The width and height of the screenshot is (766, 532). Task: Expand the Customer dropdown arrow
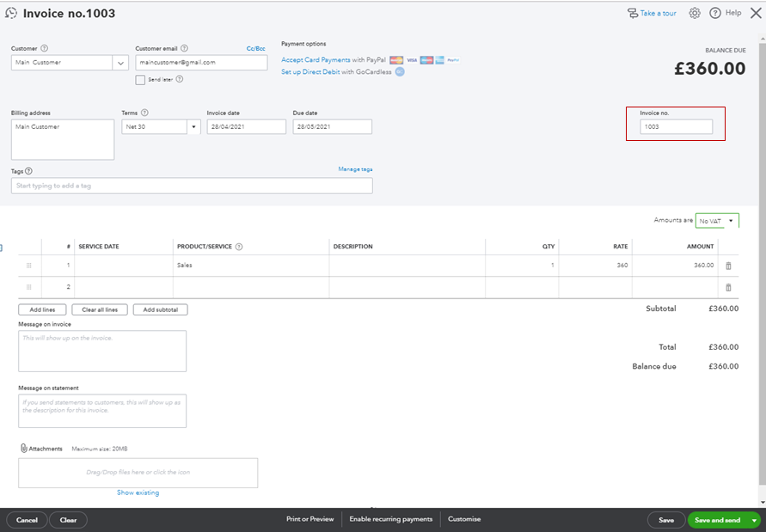click(x=120, y=63)
